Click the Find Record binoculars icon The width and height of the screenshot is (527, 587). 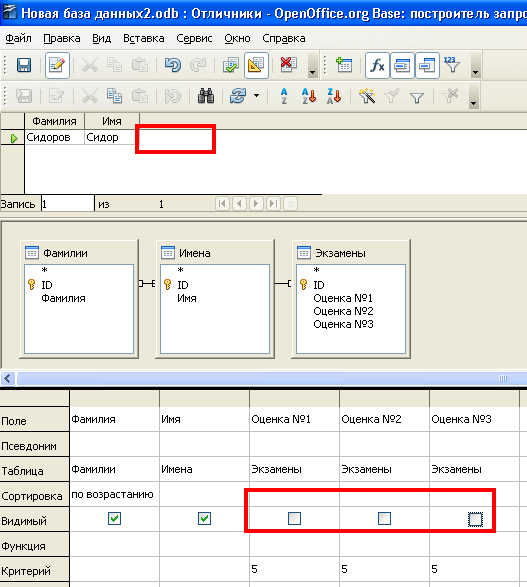tap(206, 96)
